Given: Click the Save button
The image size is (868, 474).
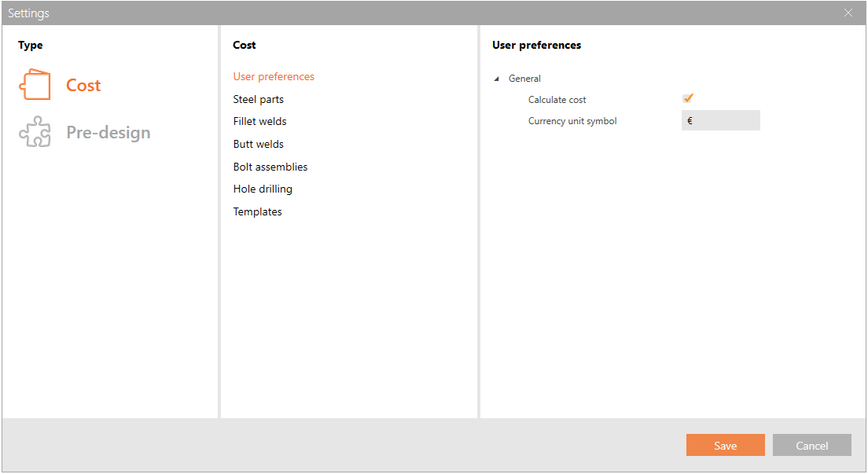Looking at the screenshot, I should click(x=725, y=446).
